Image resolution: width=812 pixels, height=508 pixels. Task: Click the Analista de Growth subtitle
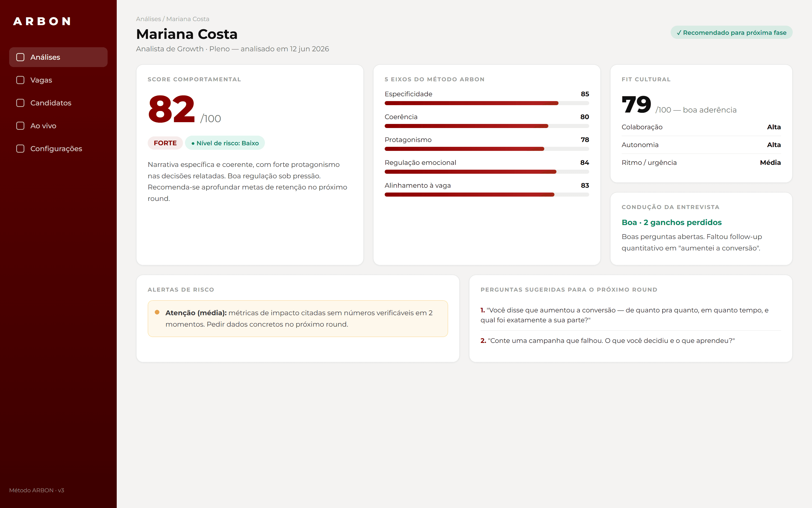point(232,49)
